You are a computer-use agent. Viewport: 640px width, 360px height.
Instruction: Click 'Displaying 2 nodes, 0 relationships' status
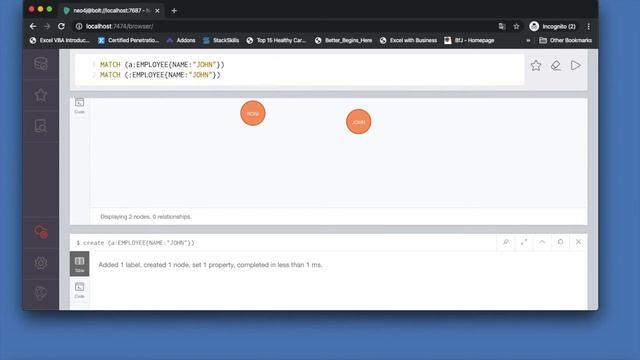click(x=146, y=217)
